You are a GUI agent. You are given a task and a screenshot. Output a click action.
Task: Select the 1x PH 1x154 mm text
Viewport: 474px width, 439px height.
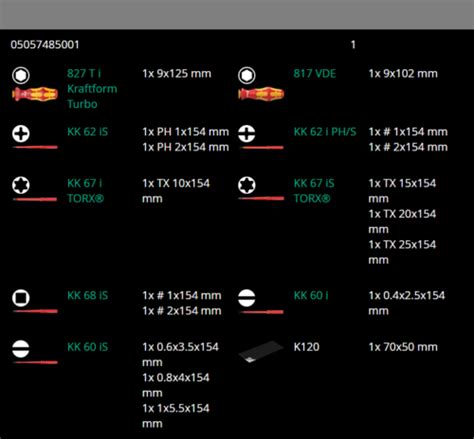click(x=186, y=132)
